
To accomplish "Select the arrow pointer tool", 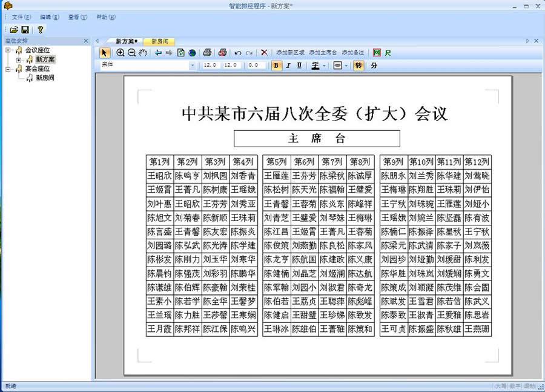I will [104, 53].
